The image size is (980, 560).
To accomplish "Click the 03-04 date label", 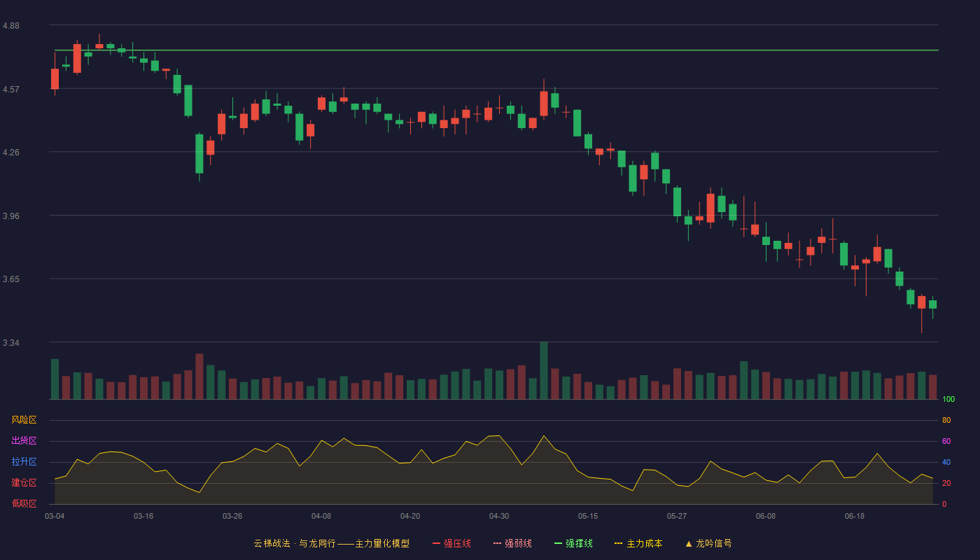I will [x=55, y=516].
